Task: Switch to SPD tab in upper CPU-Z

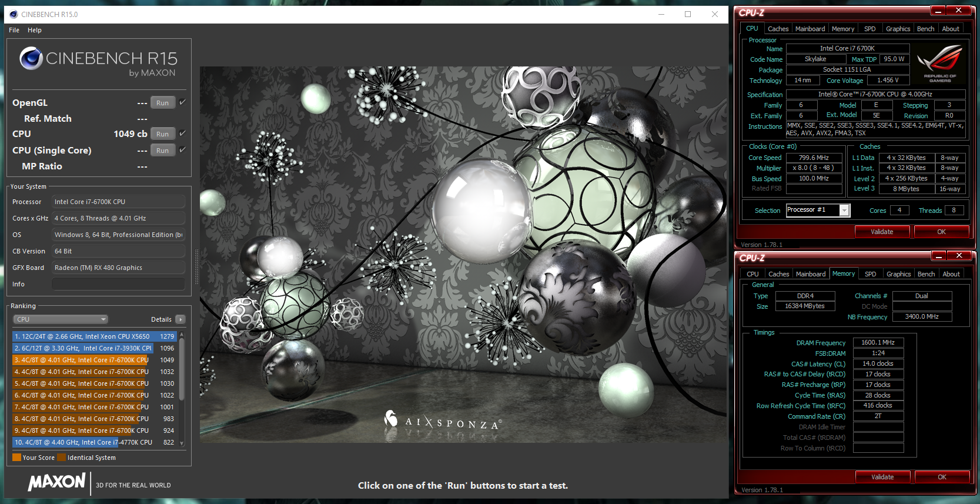Action: [870, 29]
